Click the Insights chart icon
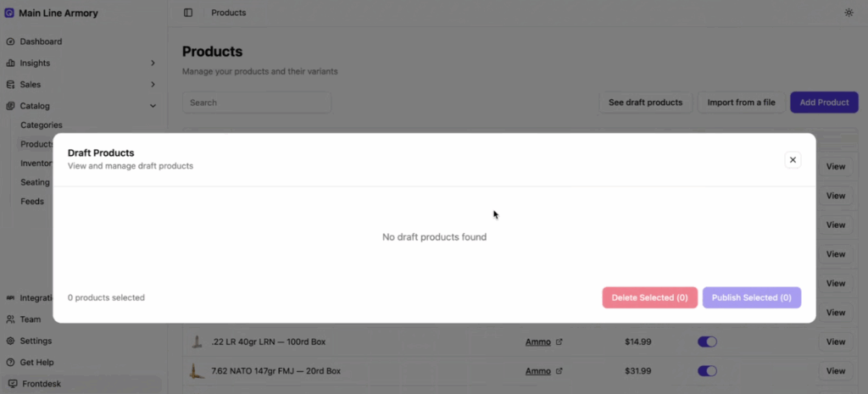Image resolution: width=868 pixels, height=394 pixels. [10, 63]
